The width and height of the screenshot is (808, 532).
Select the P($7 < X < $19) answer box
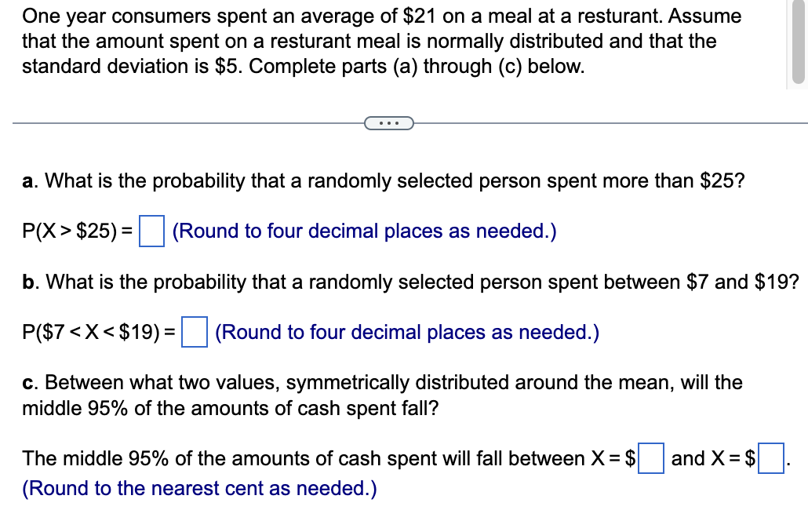194,332
